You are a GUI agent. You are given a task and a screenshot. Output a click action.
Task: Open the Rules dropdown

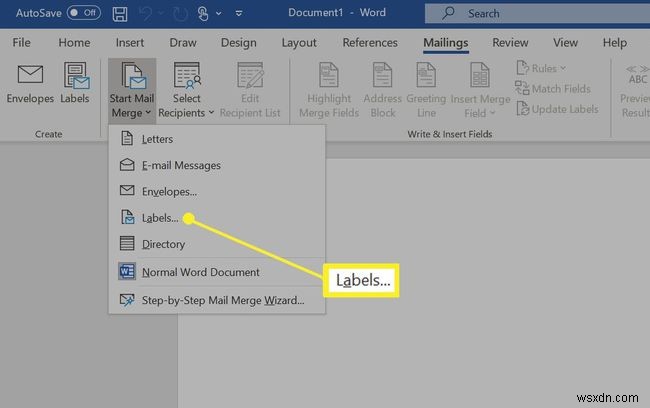click(x=541, y=68)
